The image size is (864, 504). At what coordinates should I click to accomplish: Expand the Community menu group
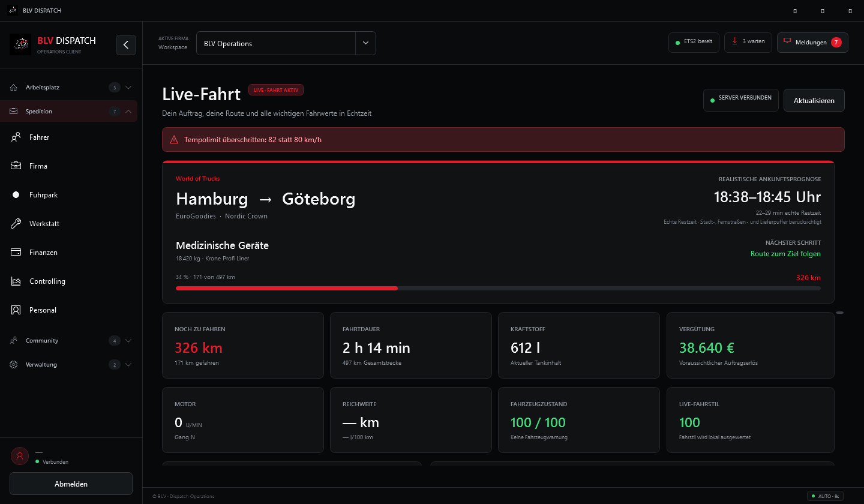(71, 341)
